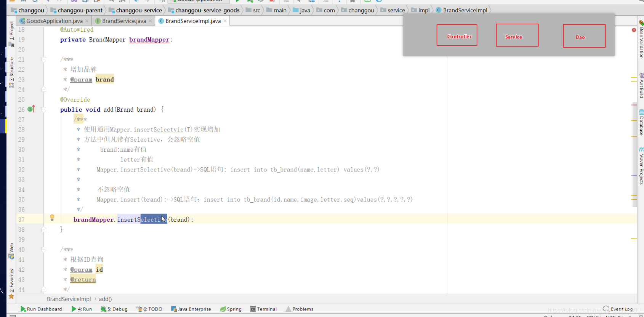Click the changgou-parent breadcrumb
Image resolution: width=644 pixels, height=317 pixels.
click(76, 10)
